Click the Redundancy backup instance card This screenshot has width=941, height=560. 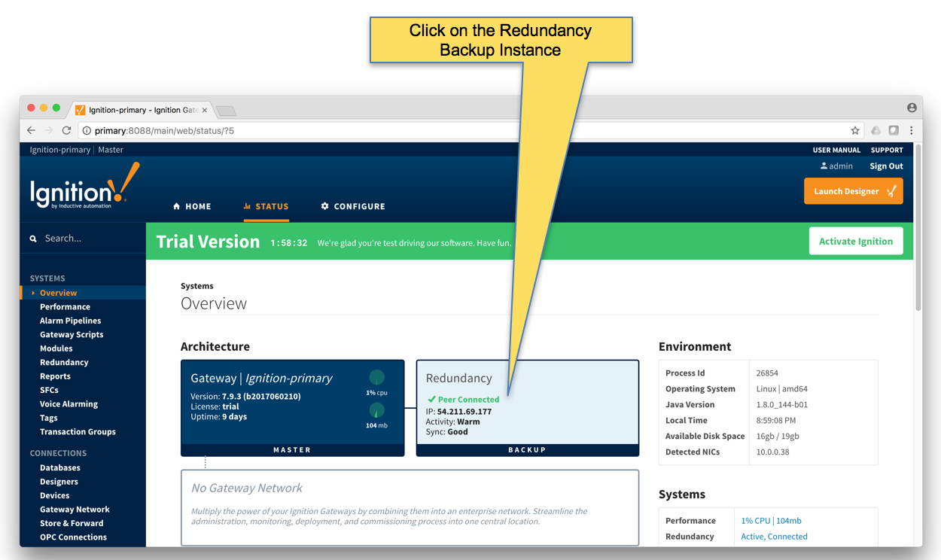pos(528,408)
